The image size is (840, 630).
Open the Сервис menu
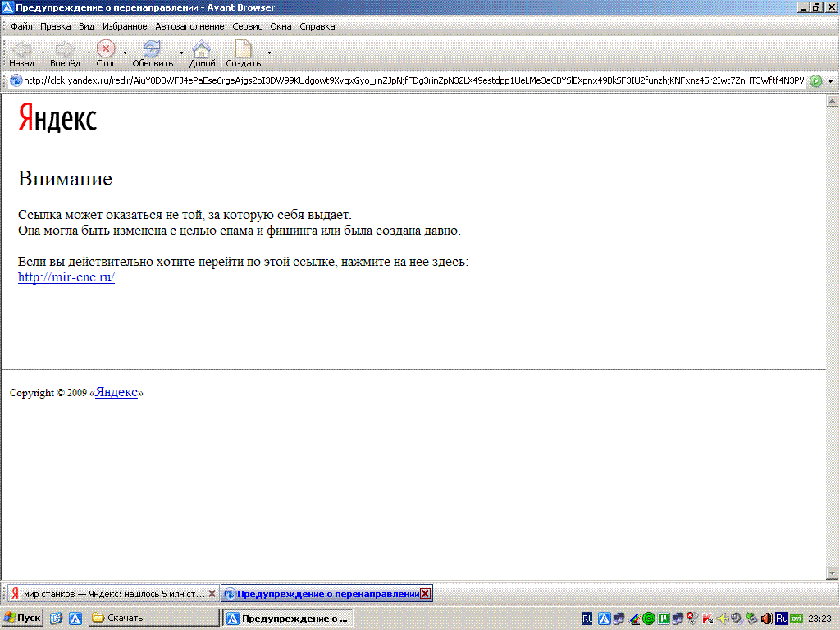point(247,26)
